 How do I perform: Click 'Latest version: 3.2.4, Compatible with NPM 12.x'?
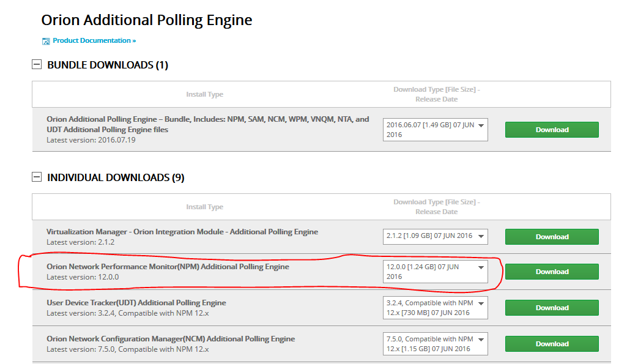(127, 313)
